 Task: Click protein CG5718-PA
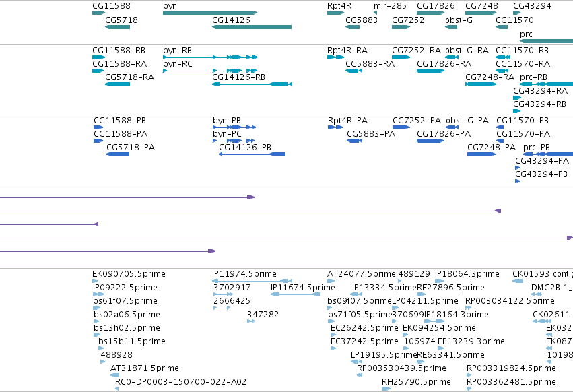131,148
